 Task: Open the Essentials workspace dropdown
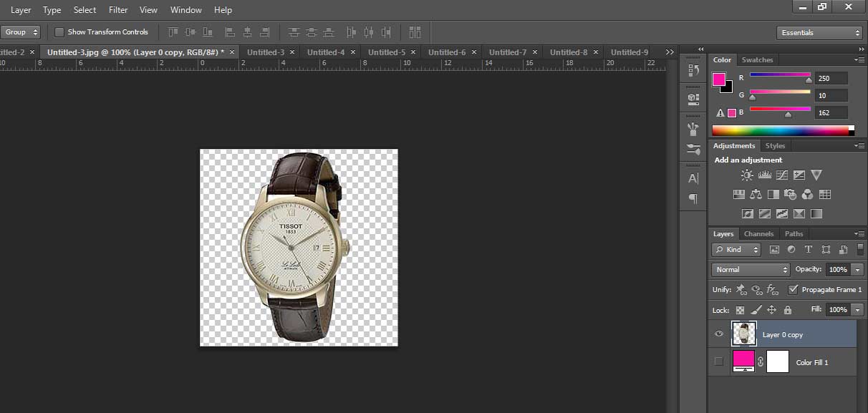pyautogui.click(x=819, y=33)
